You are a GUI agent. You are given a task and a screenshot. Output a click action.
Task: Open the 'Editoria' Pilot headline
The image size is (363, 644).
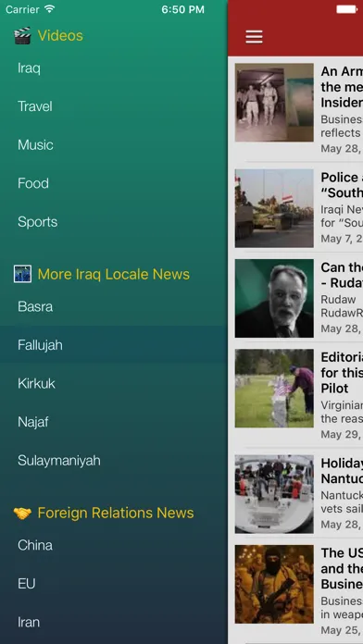coord(342,373)
